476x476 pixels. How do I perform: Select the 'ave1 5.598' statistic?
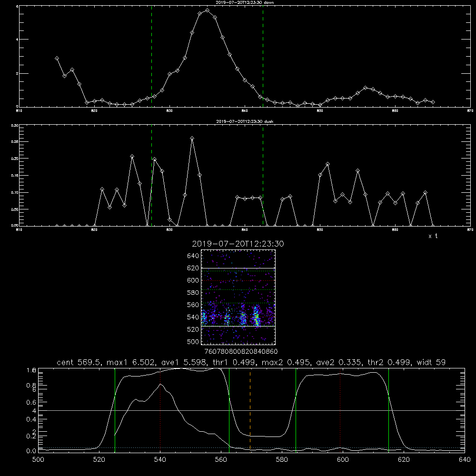pyautogui.click(x=184, y=362)
